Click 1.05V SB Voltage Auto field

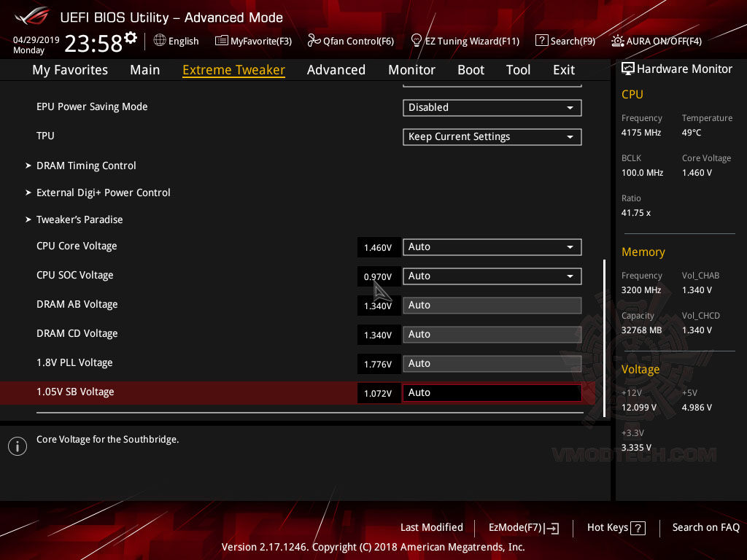pyautogui.click(x=492, y=393)
